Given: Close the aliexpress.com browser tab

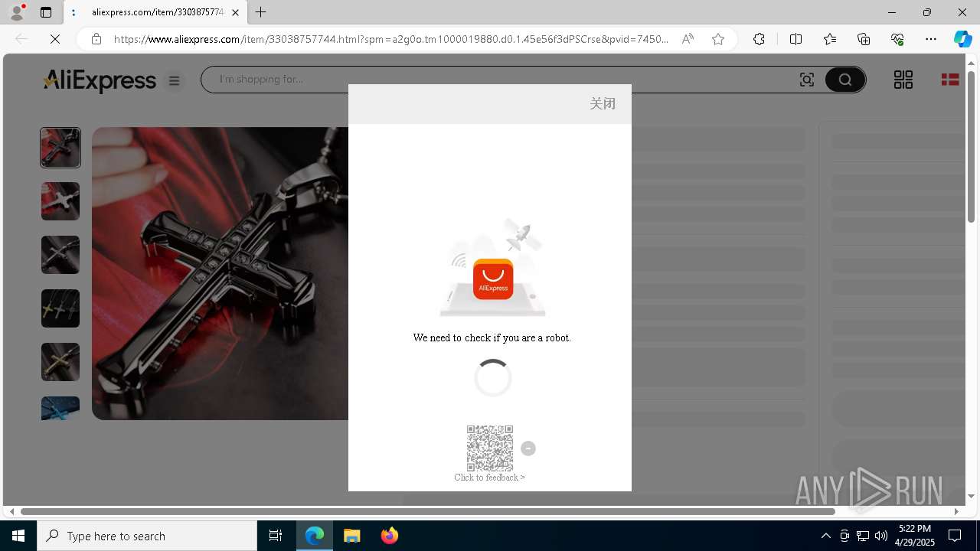Looking at the screenshot, I should [x=236, y=12].
